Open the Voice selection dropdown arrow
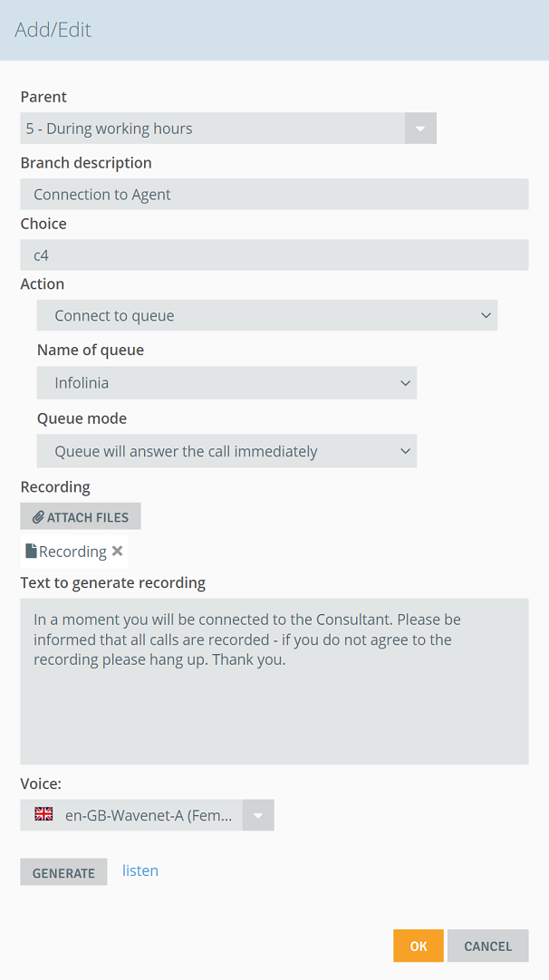 click(x=258, y=815)
